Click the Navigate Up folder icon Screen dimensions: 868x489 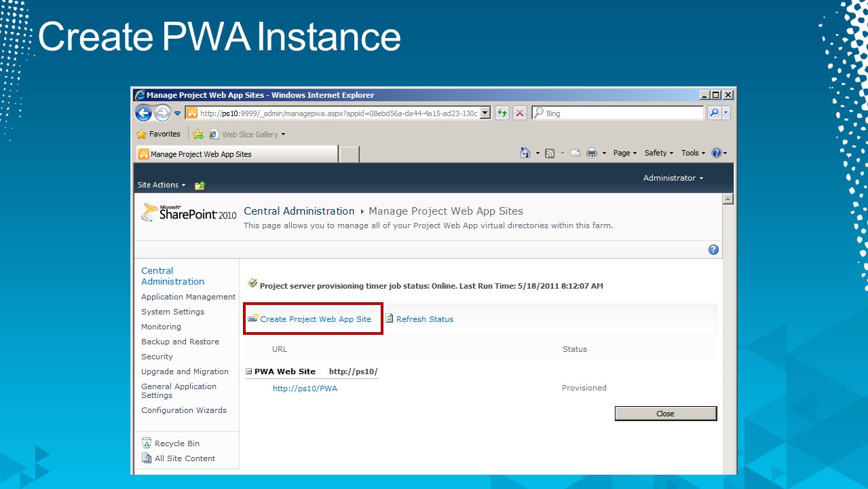(x=200, y=185)
